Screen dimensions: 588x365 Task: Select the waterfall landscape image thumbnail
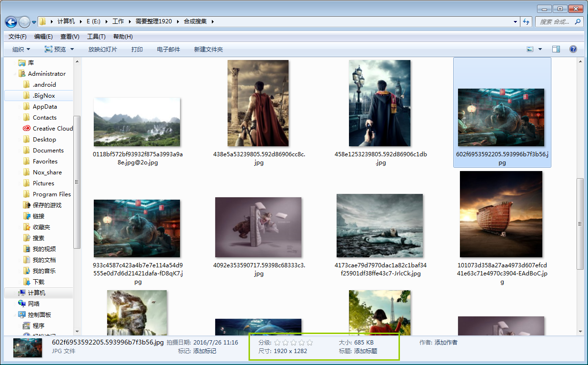coord(137,122)
